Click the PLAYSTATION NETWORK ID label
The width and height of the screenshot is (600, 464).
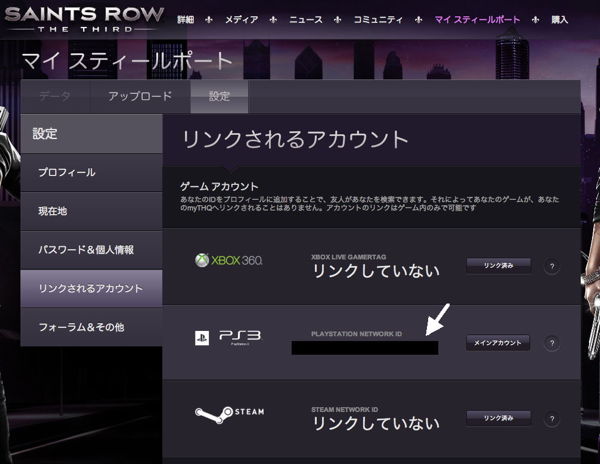point(356,334)
